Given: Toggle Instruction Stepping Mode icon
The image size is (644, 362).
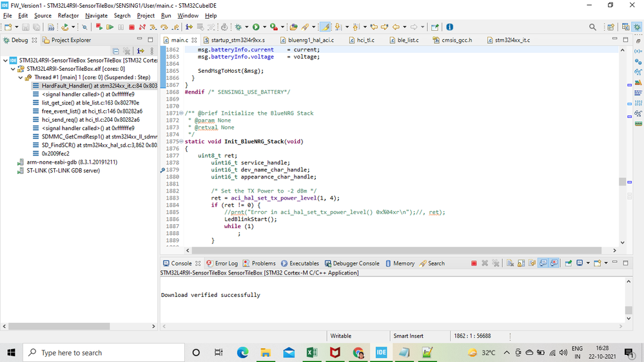Looking at the screenshot, I should [x=189, y=27].
